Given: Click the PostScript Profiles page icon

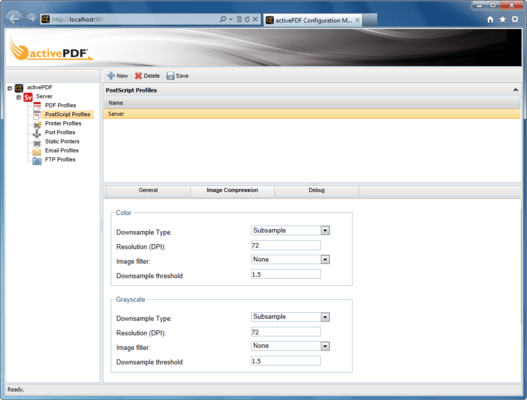Looking at the screenshot, I should [37, 115].
